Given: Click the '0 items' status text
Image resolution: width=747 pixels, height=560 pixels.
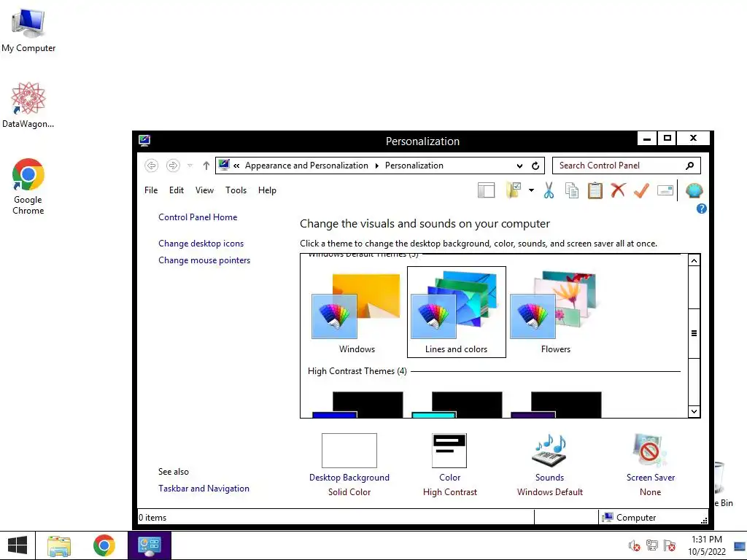Looking at the screenshot, I should click(x=152, y=518).
